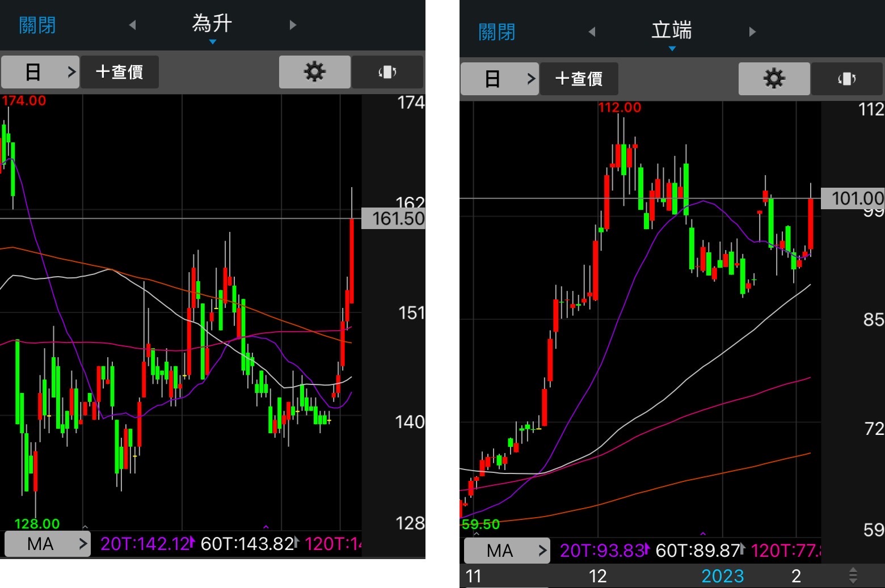Change the 日 period in 為升 chart

point(40,72)
